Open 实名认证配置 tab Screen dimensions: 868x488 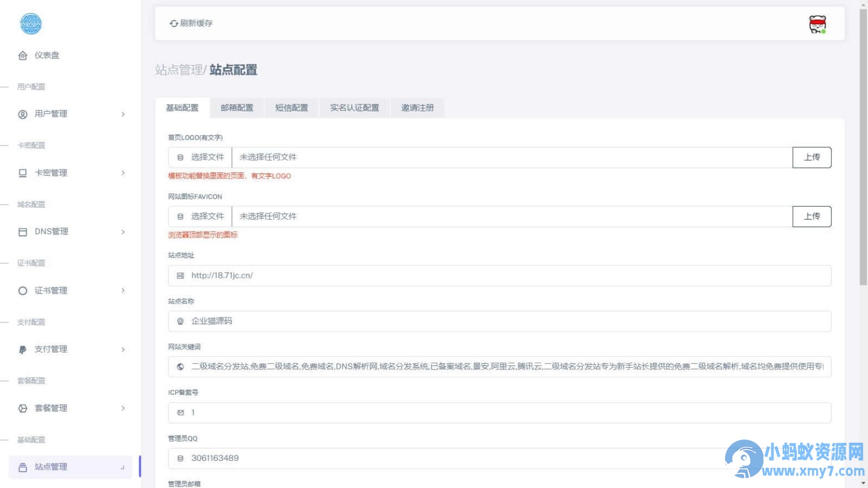(354, 108)
